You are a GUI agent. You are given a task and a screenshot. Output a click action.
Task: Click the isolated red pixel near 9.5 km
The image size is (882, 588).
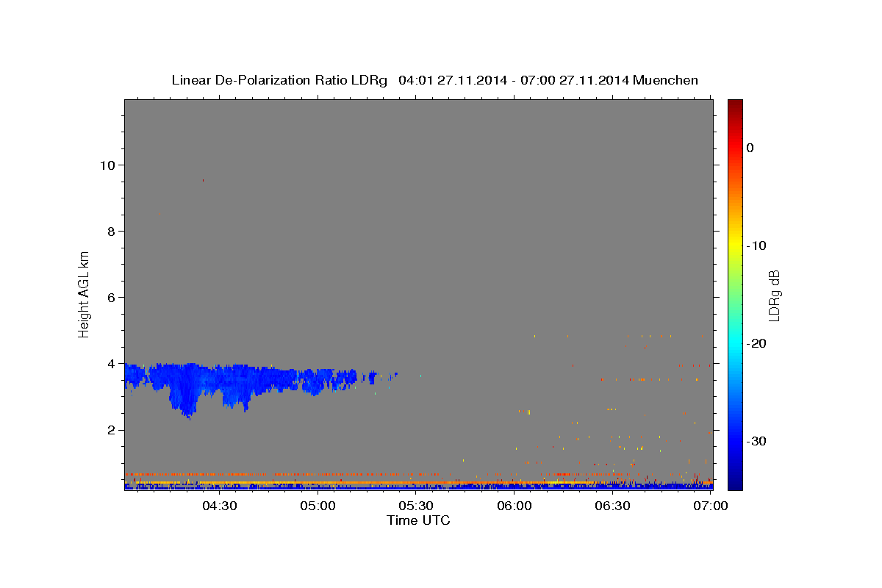[203, 180]
